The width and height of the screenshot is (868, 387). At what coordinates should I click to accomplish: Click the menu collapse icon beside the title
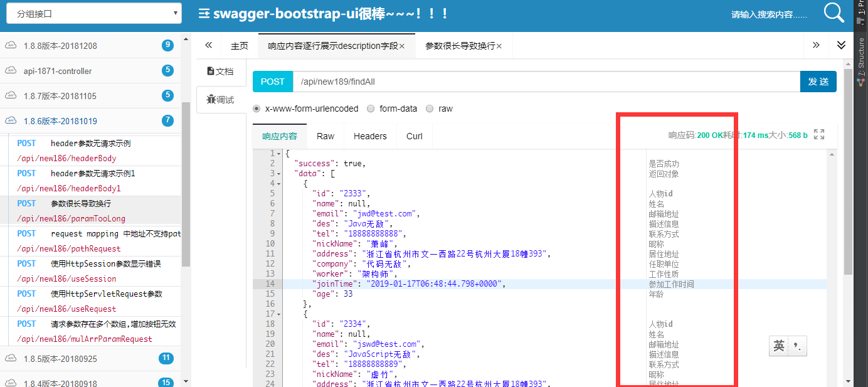(204, 14)
